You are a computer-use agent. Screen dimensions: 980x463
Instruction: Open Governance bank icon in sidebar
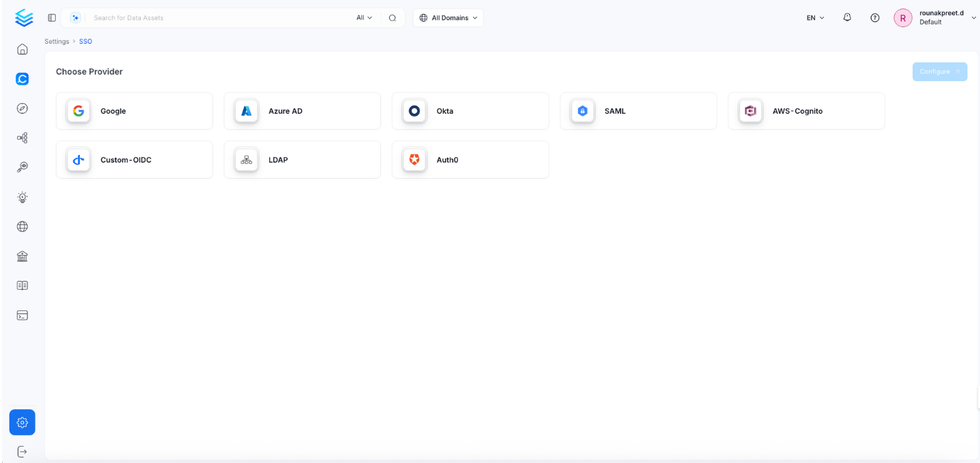click(x=22, y=256)
